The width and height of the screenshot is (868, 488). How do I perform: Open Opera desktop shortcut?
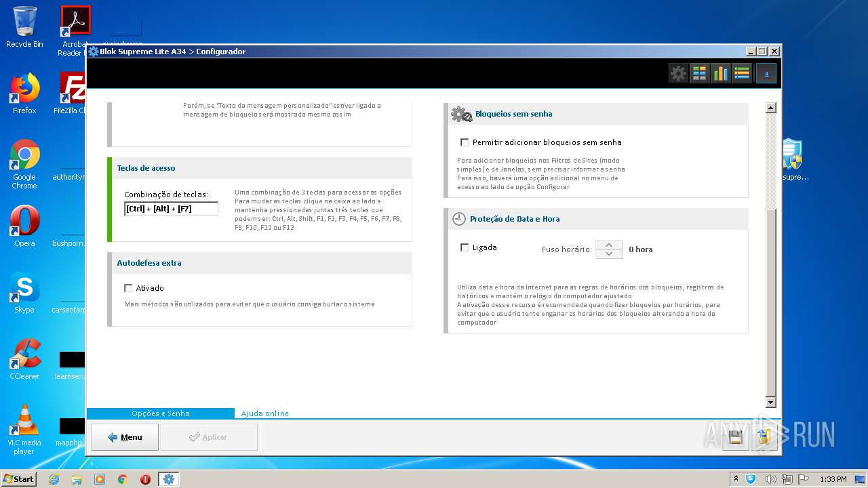[x=24, y=226]
